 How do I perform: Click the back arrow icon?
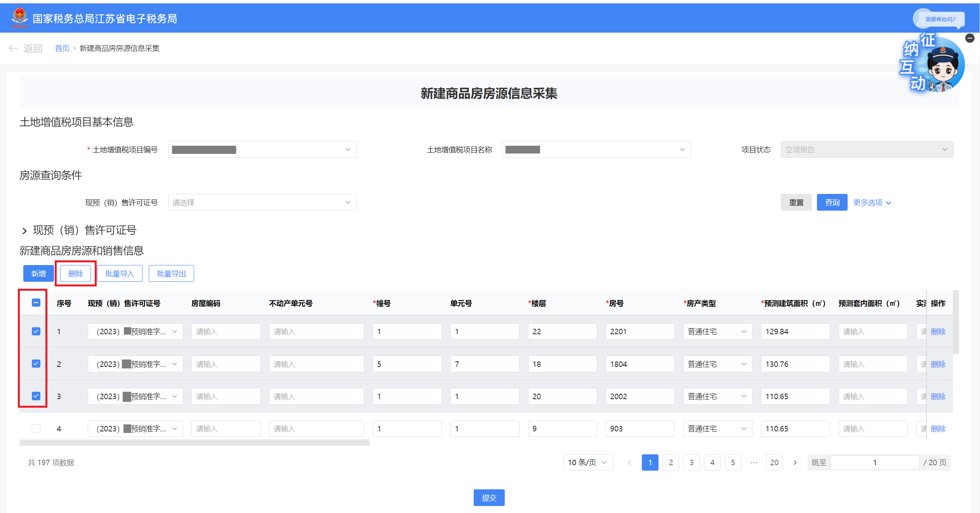[13, 48]
